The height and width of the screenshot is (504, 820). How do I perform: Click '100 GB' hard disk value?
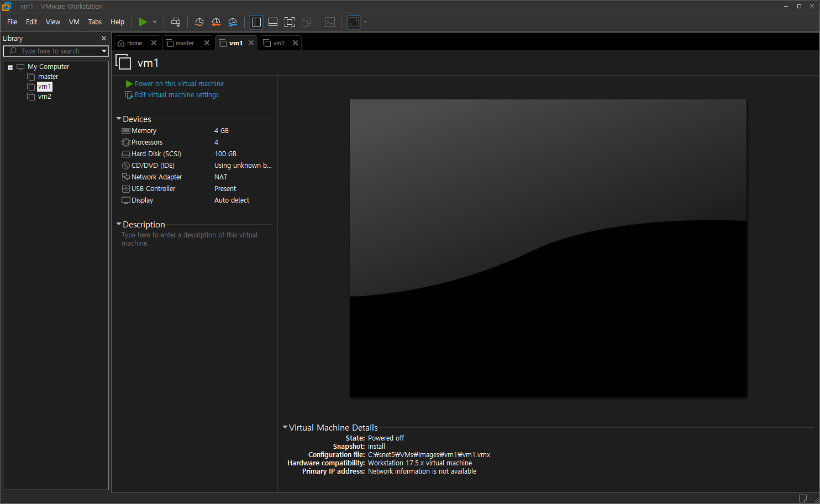(x=225, y=154)
